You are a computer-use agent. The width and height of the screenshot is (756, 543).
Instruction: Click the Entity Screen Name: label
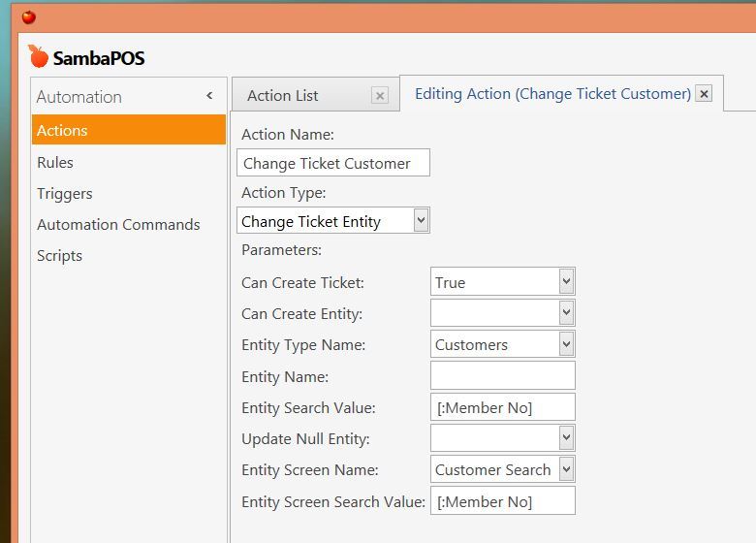310,470
